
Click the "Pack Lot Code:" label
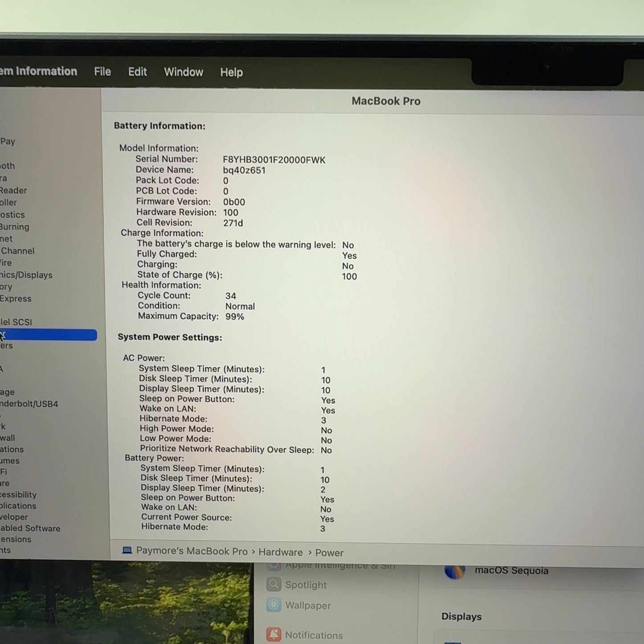coord(168,180)
